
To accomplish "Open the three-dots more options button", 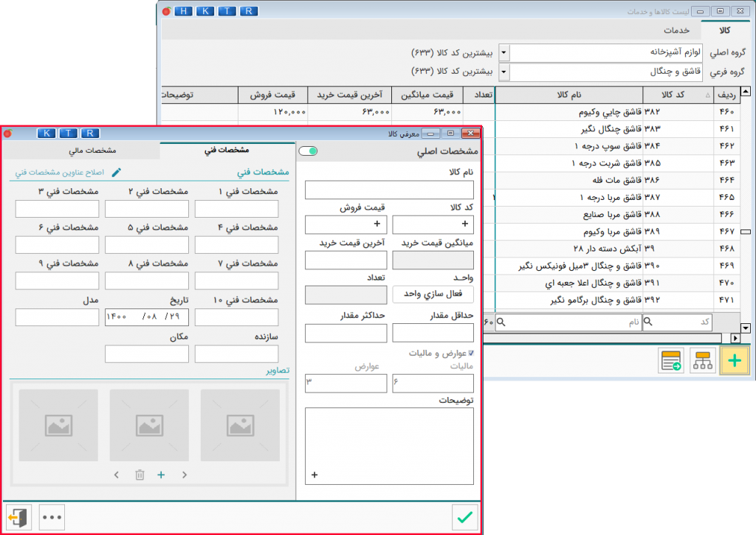I will (52, 517).
